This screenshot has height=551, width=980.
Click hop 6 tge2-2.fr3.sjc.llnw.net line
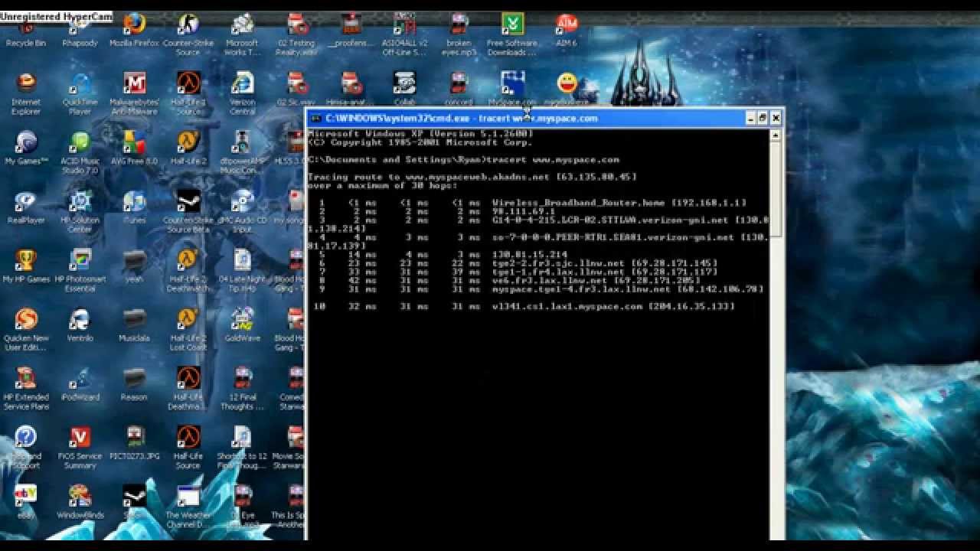tap(518, 263)
